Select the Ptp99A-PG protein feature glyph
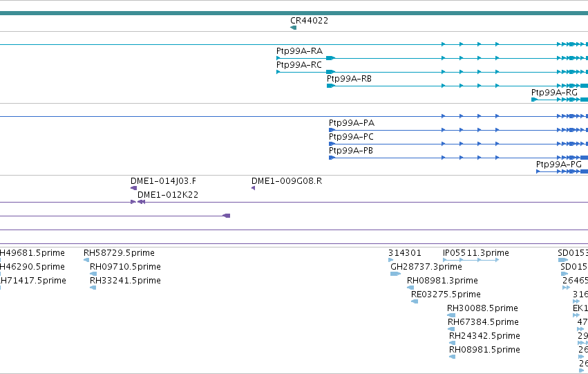588x374 pixels. 562,172
